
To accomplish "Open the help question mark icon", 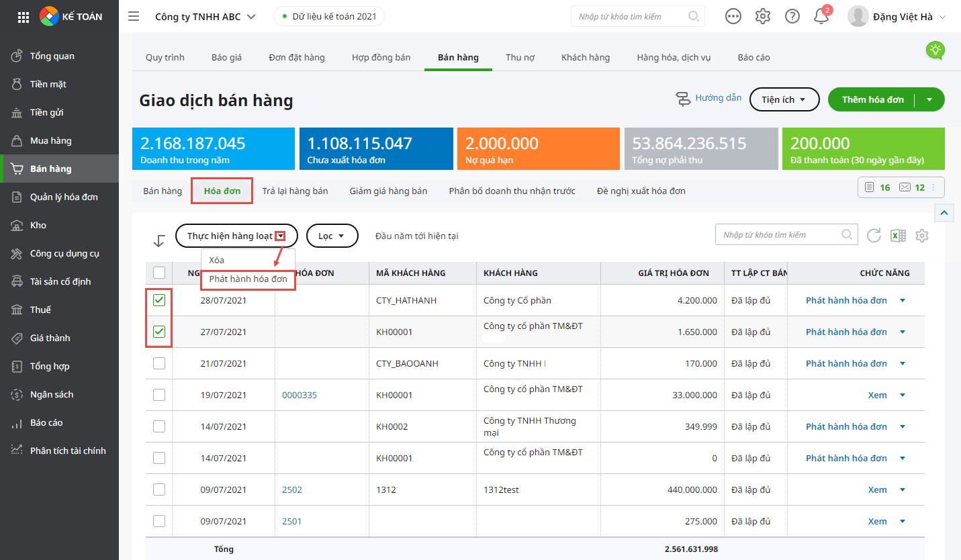I will (x=792, y=16).
